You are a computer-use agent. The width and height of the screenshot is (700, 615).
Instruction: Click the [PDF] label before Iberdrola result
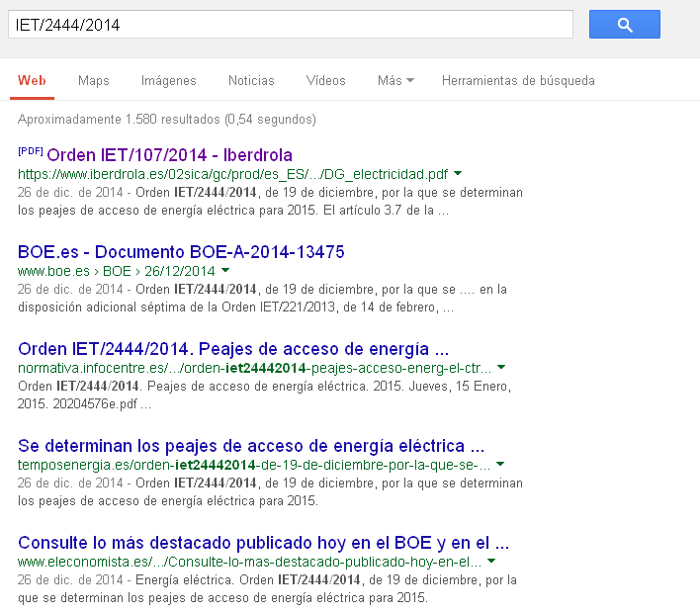(31, 151)
